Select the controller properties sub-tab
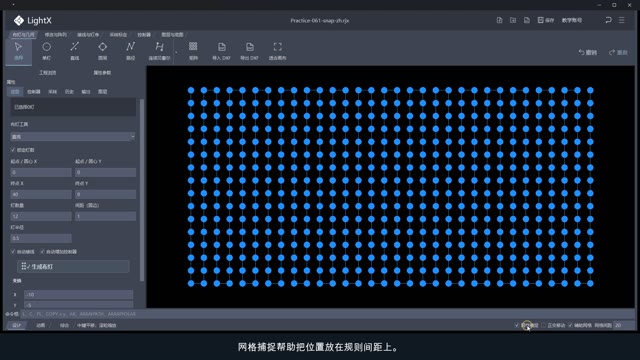The image size is (640, 360). [33, 92]
